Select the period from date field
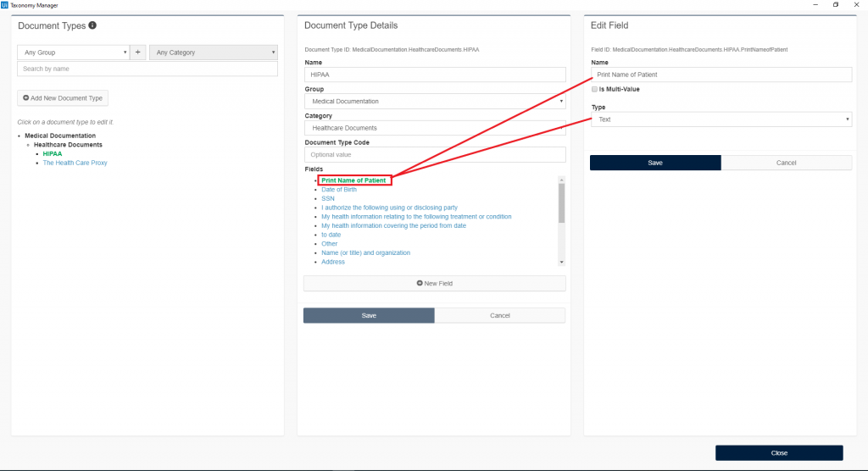The width and height of the screenshot is (868, 471). (x=393, y=225)
